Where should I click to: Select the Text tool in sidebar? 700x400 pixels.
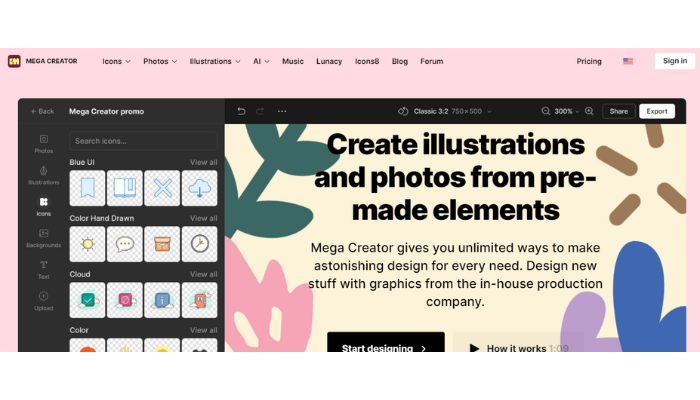coord(44,270)
